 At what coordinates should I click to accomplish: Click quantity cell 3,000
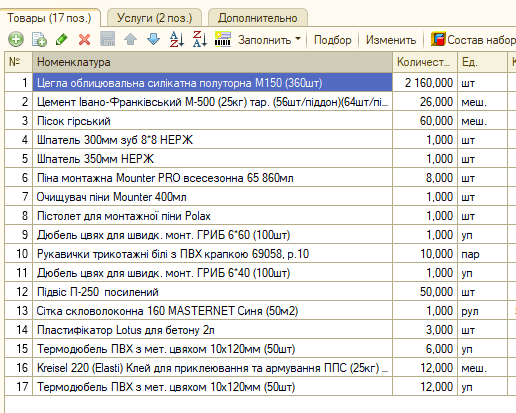coord(425,330)
